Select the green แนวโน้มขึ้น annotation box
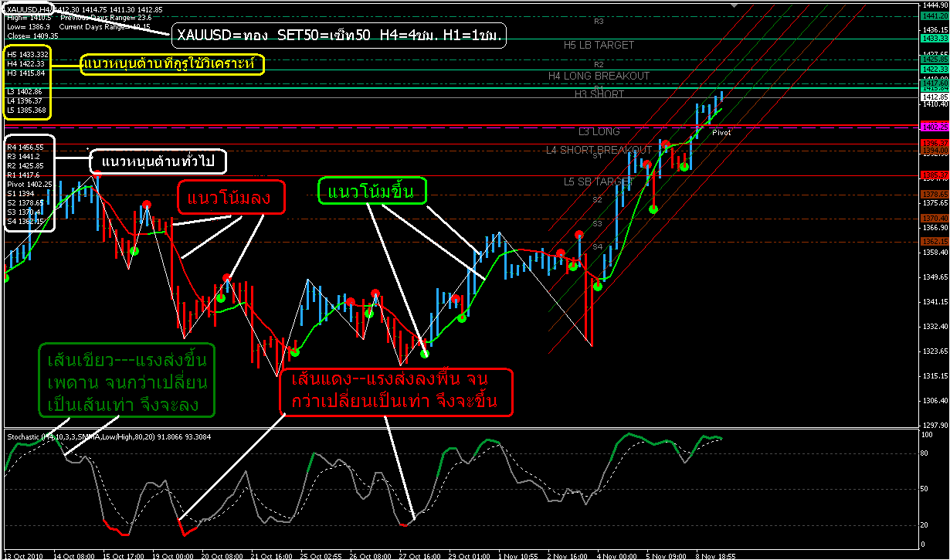This screenshot has width=950, height=560. click(373, 191)
